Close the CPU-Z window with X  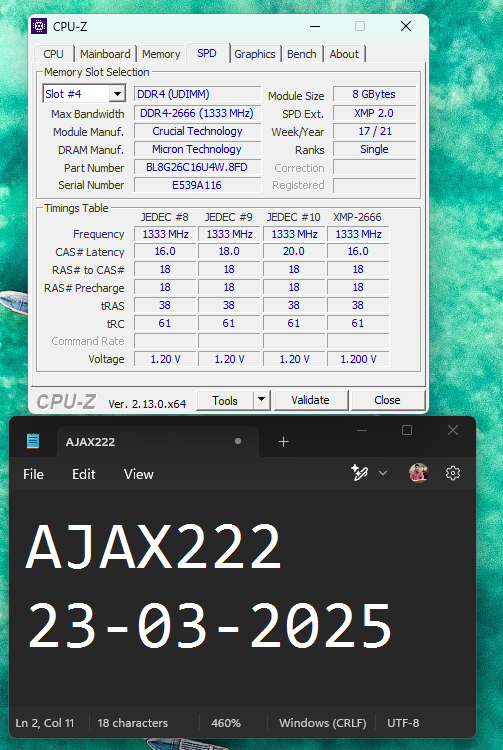406,26
